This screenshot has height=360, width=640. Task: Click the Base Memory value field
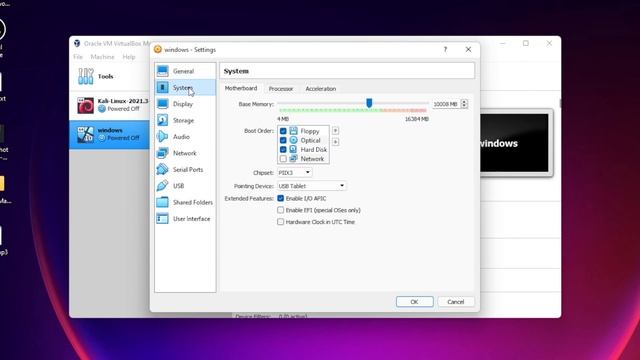click(x=446, y=104)
